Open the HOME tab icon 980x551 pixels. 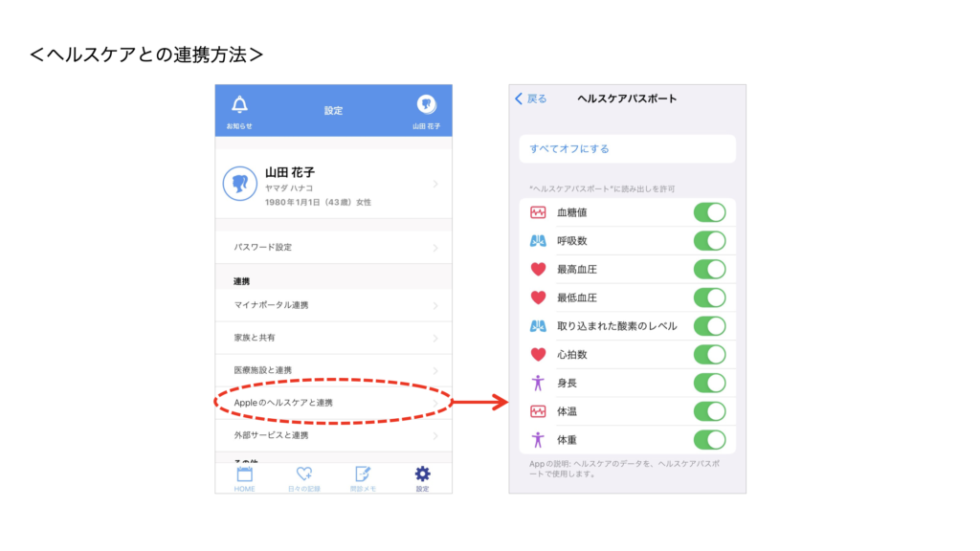point(244,474)
